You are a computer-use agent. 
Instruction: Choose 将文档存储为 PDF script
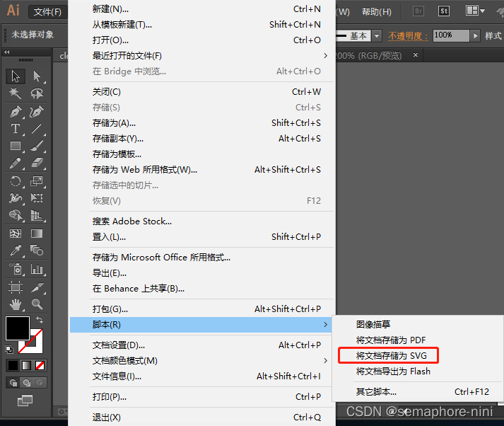tap(418, 340)
